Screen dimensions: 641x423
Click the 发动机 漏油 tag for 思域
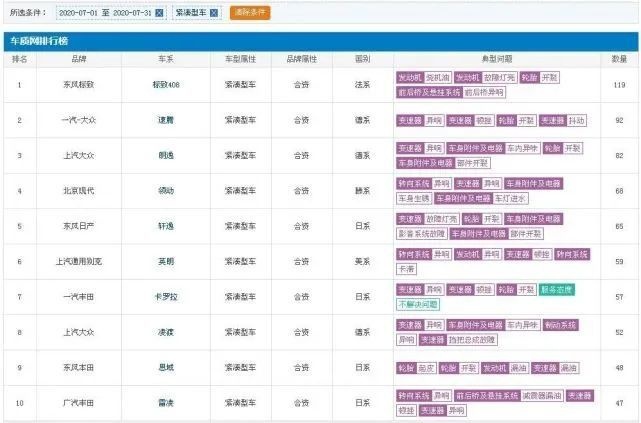(x=505, y=368)
